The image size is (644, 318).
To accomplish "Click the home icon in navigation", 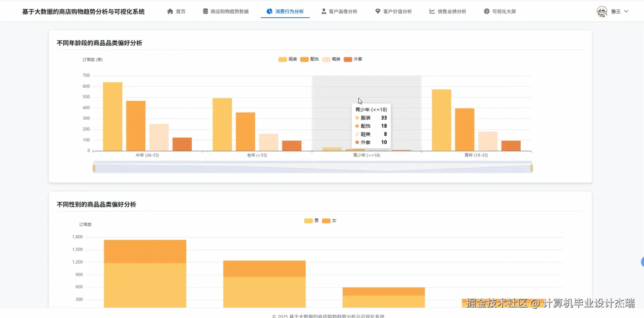I will pos(170,11).
